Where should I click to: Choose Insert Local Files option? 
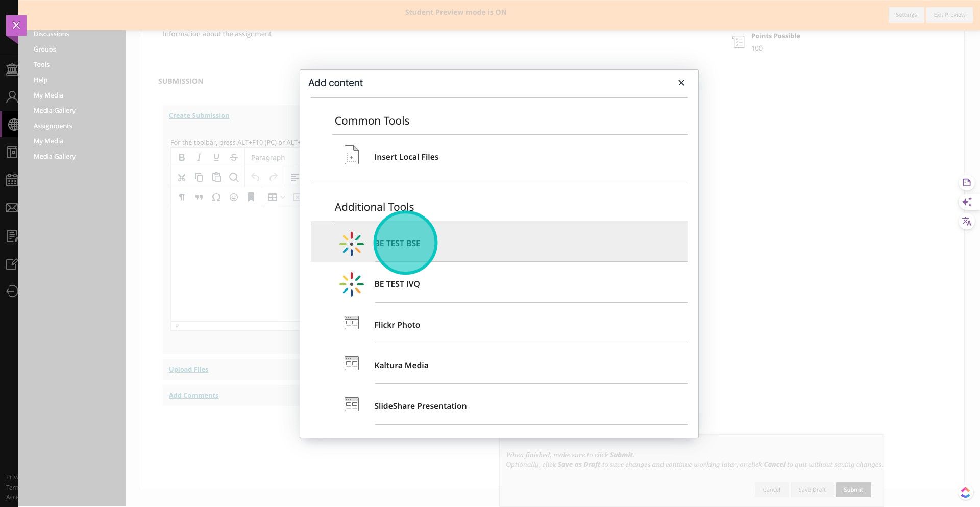click(x=406, y=157)
